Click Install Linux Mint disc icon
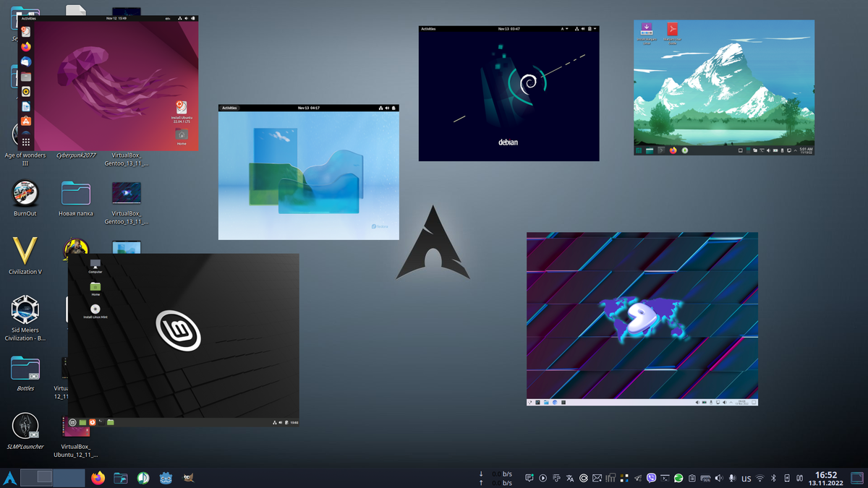868x488 pixels. [95, 312]
